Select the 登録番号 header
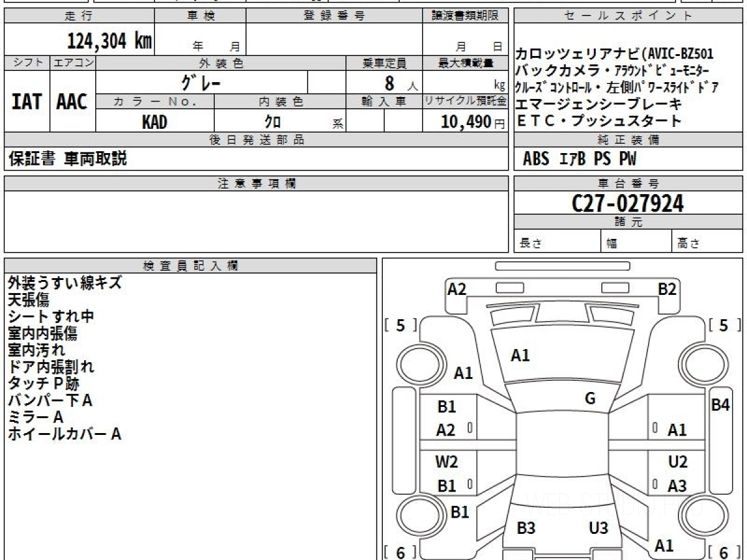Screen dimensions: 747x560 (x=334, y=16)
